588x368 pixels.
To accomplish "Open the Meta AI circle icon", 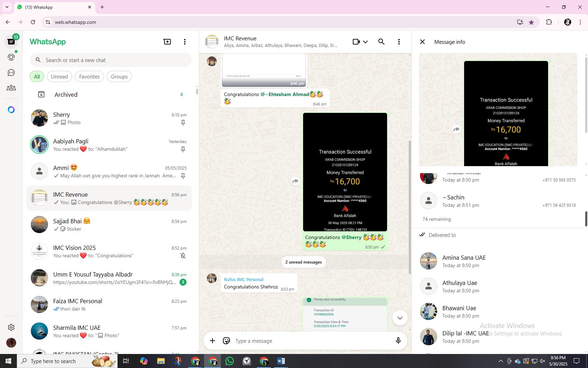I will coord(11,110).
